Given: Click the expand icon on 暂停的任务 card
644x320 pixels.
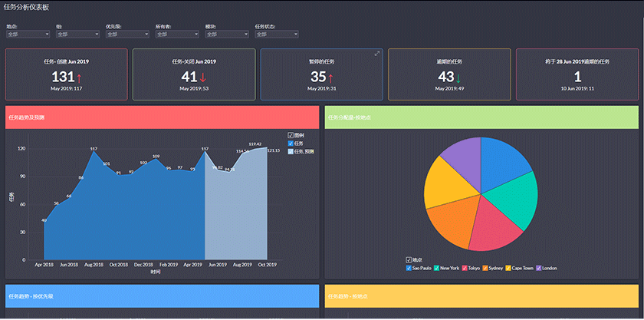Looking at the screenshot, I should [377, 54].
